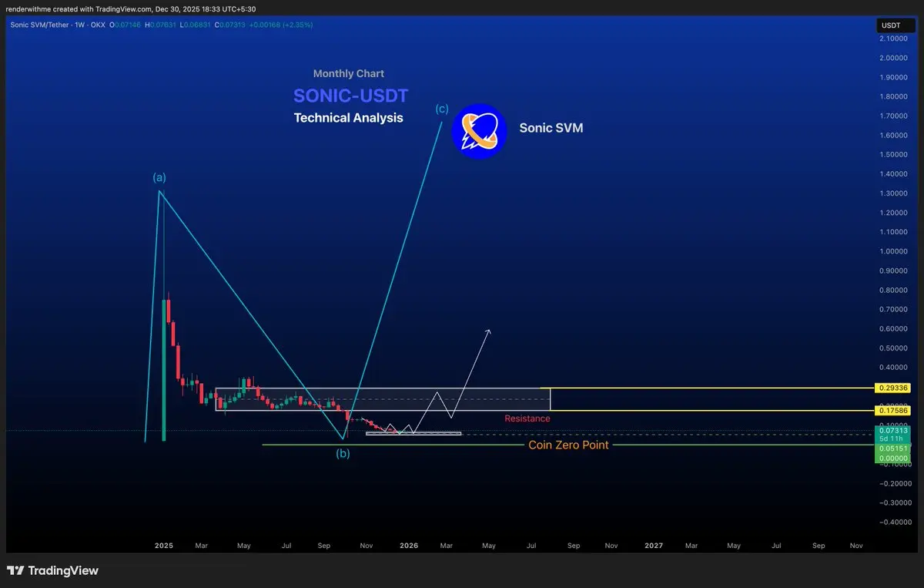This screenshot has height=588, width=924.
Task: Select the yellow 0.17586 price label
Action: [x=891, y=412]
